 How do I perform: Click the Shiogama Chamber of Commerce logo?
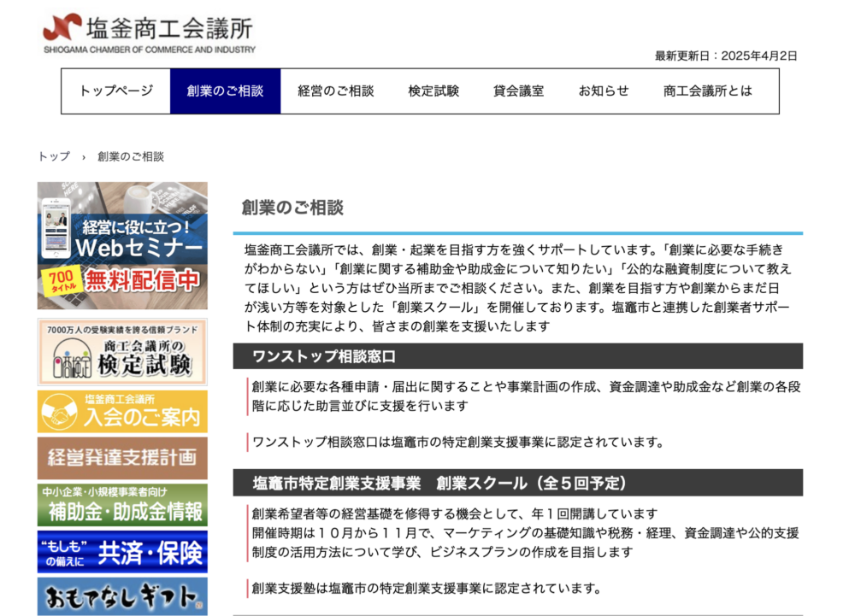(x=149, y=34)
